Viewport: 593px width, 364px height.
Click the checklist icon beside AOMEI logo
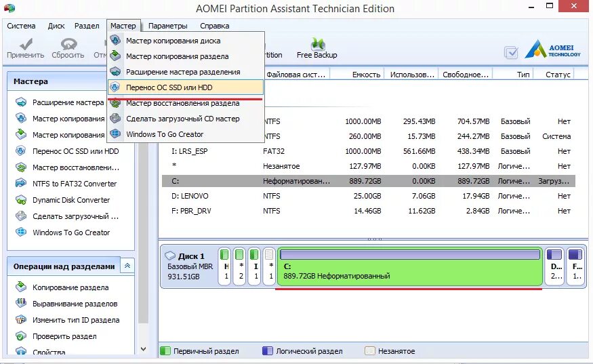[511, 52]
